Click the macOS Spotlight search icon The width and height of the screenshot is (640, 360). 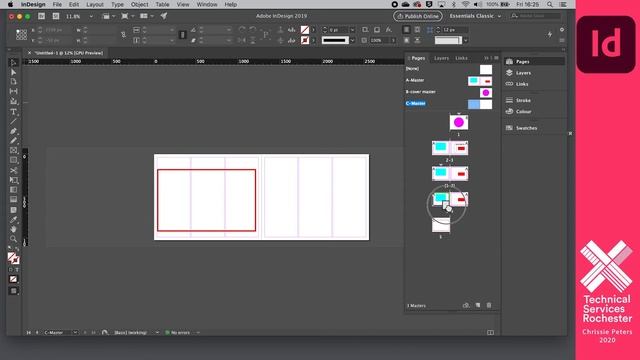[550, 4]
